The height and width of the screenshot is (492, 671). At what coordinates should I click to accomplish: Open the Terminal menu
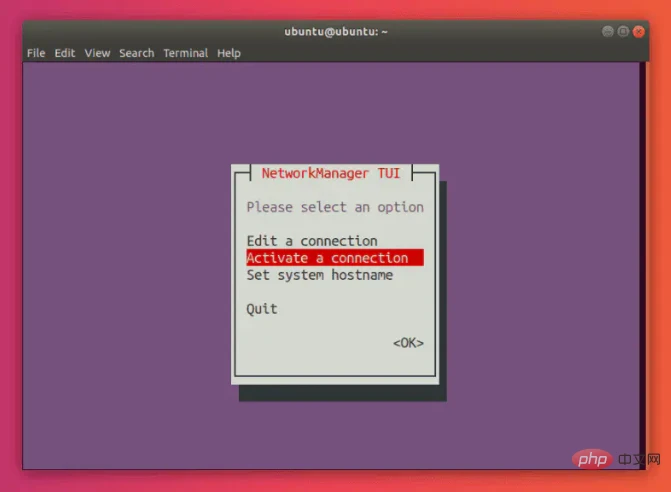[x=185, y=53]
